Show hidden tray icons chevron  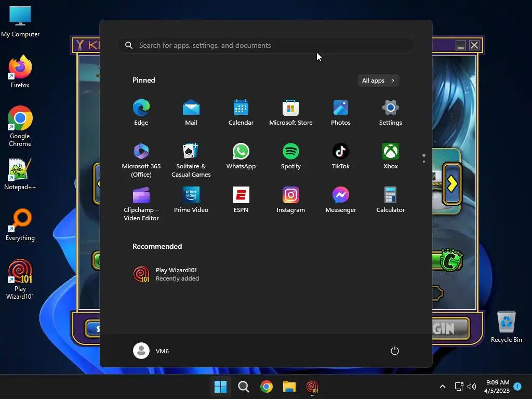[443, 387]
